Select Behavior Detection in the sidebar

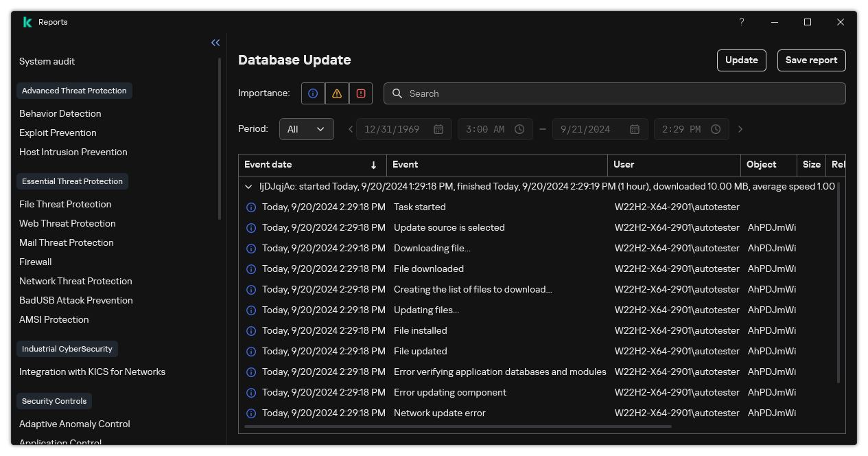[x=60, y=113]
